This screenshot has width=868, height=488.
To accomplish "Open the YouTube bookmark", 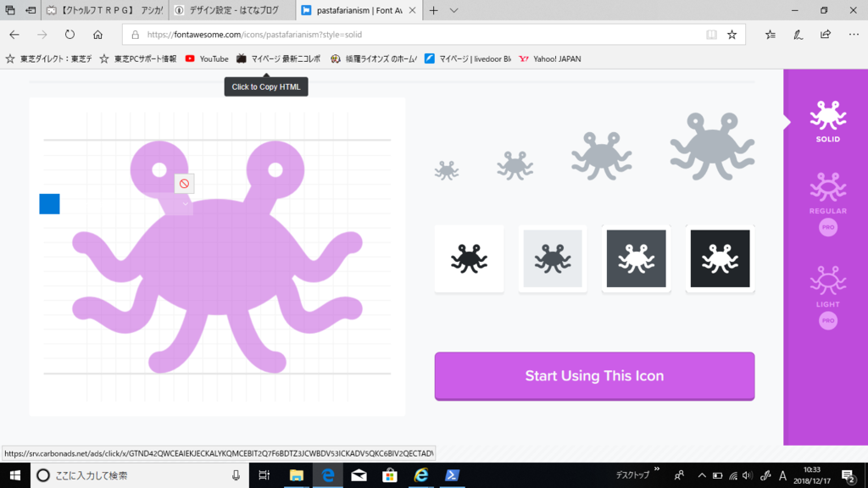I will 207,58.
